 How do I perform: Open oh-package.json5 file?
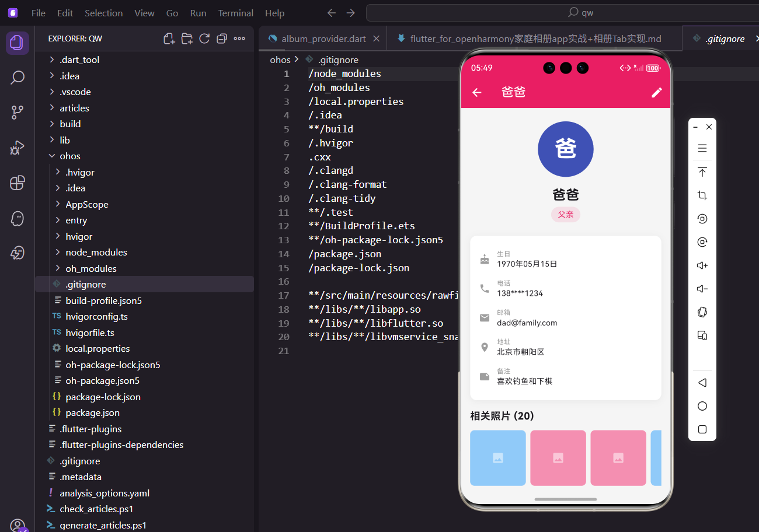click(x=144, y=381)
